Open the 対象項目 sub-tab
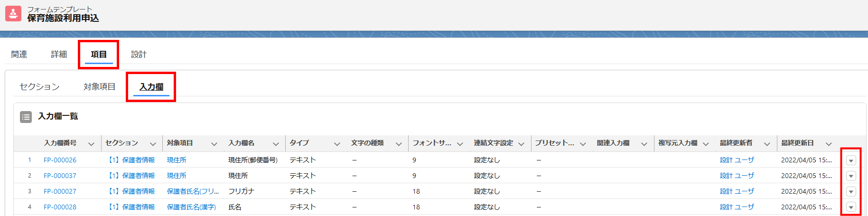The image size is (868, 216). pos(99,87)
